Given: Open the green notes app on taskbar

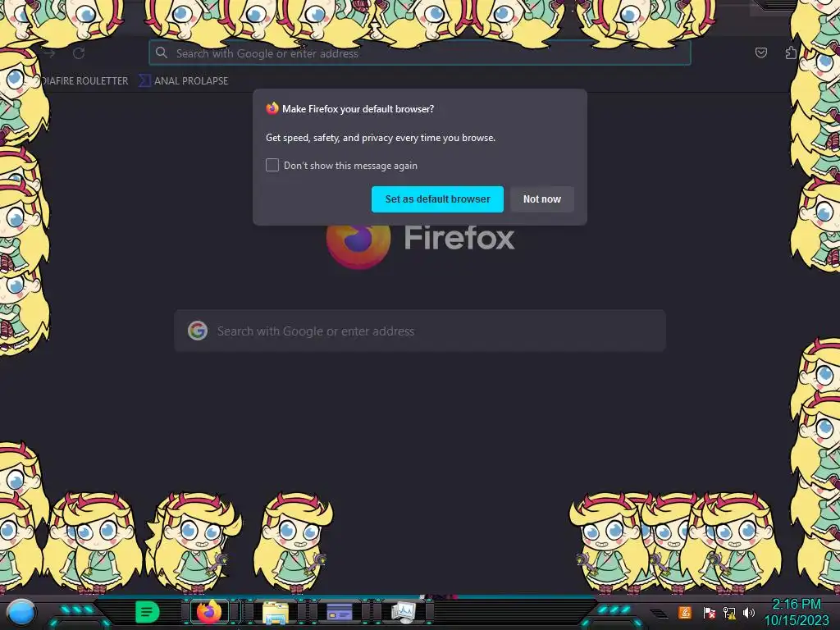Looking at the screenshot, I should tap(148, 612).
